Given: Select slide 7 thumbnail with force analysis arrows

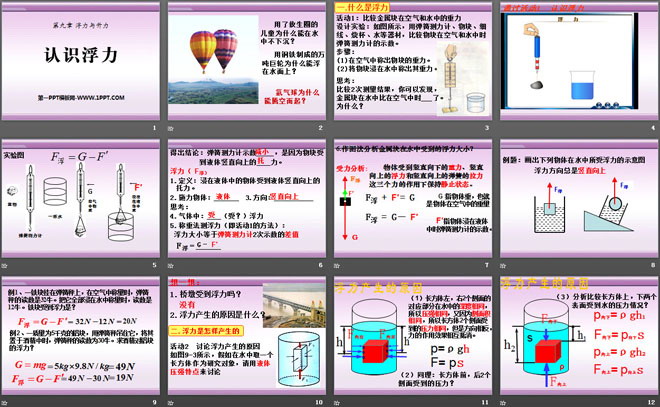Looking at the screenshot, I should [413, 199].
